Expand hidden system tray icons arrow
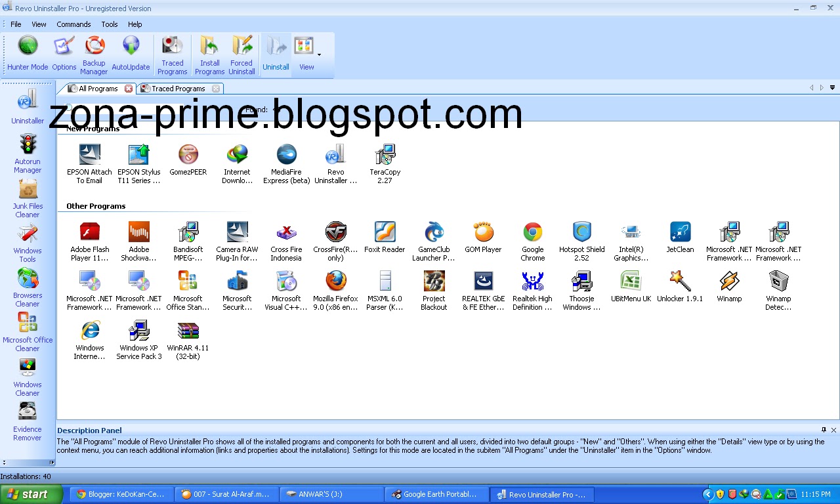Screen dimensions: 840x504 707,494
